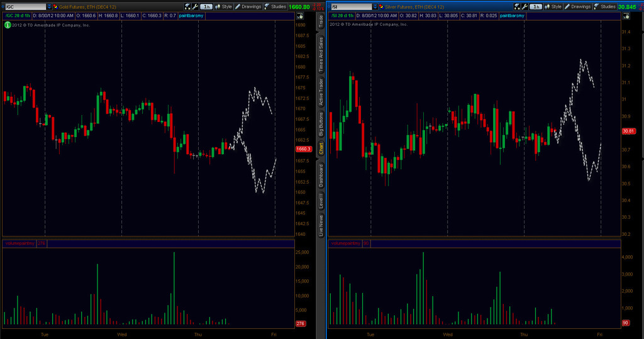Open Gold chart settings wrench icon

tap(196, 6)
